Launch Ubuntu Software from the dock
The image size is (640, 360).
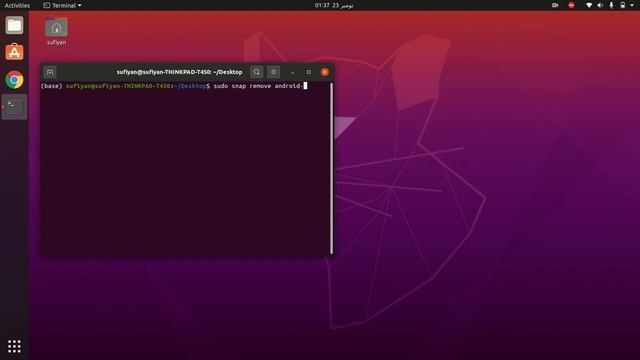[14, 52]
